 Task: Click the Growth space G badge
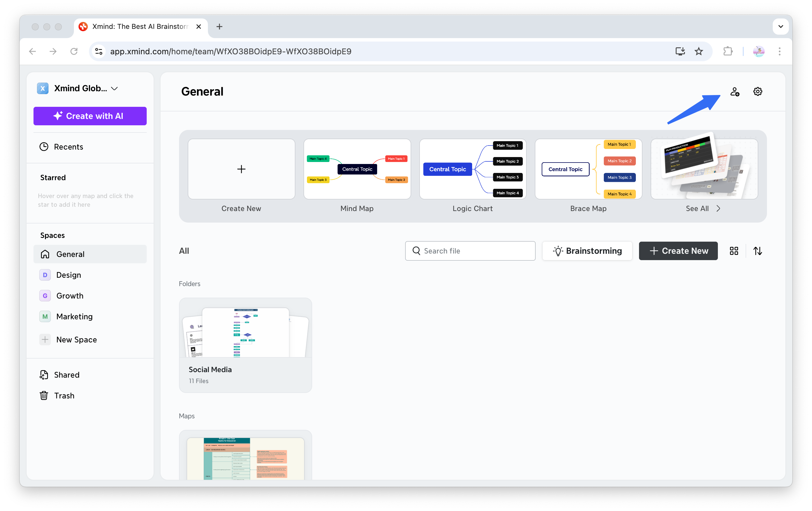[x=45, y=296]
